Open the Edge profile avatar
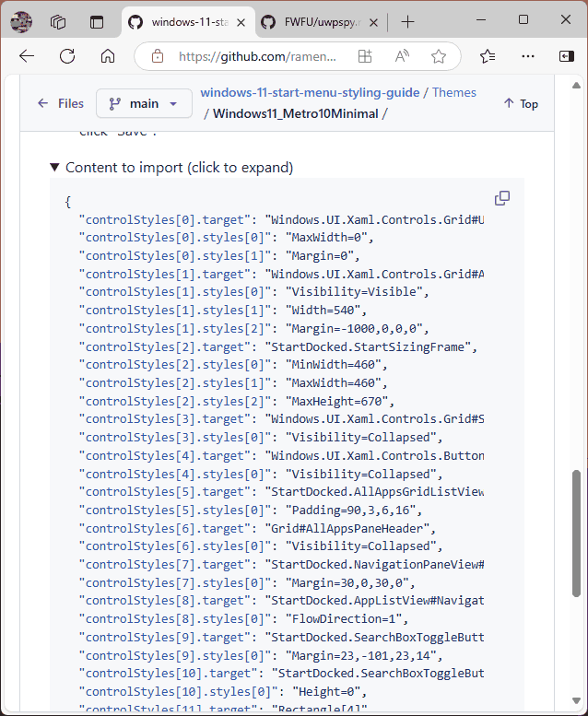Viewport: 588px width, 716px height. (21, 21)
